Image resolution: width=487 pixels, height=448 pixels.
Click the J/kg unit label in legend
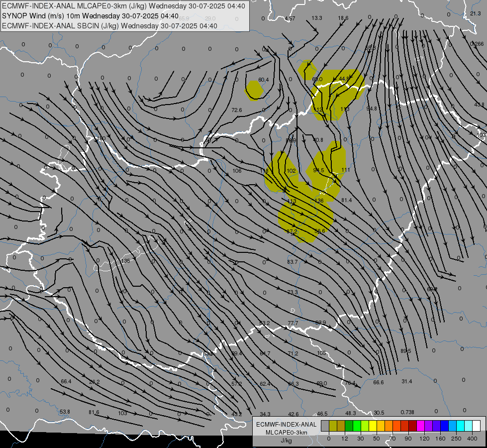click(x=286, y=441)
